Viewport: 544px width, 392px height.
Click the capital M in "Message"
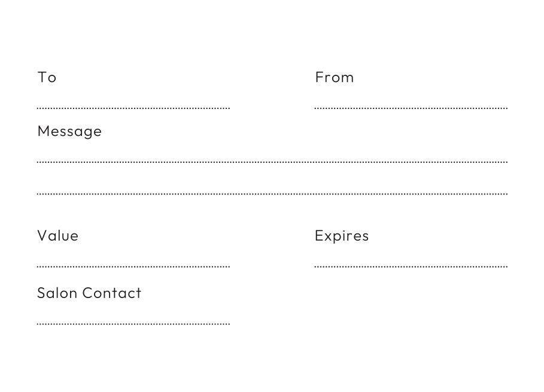(x=43, y=131)
